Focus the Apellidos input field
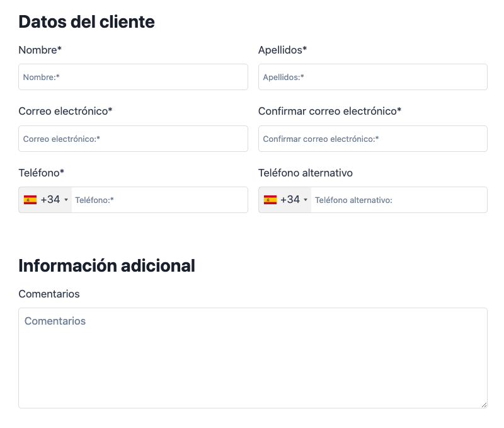The height and width of the screenshot is (428, 504). pos(373,77)
